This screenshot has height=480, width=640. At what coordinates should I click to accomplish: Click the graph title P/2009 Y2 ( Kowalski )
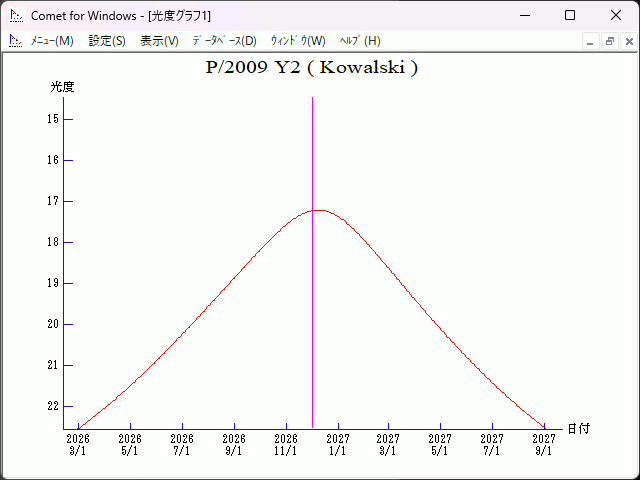311,68
